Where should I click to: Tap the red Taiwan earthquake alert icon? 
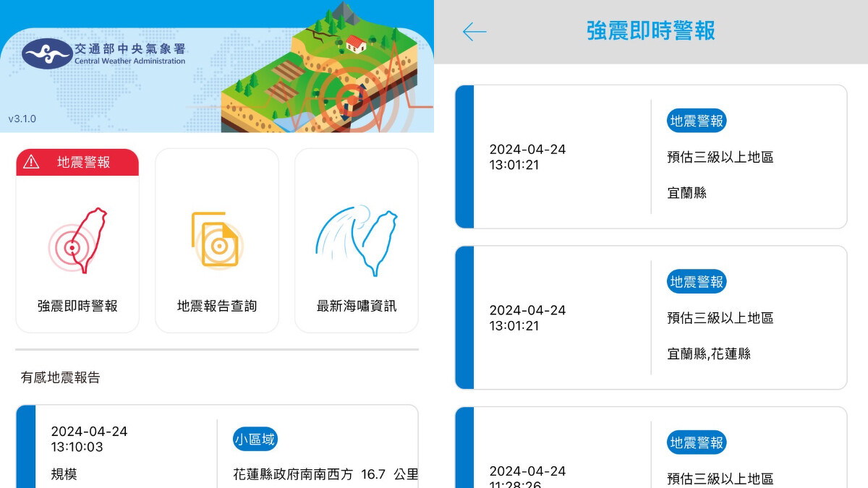pyautogui.click(x=77, y=241)
